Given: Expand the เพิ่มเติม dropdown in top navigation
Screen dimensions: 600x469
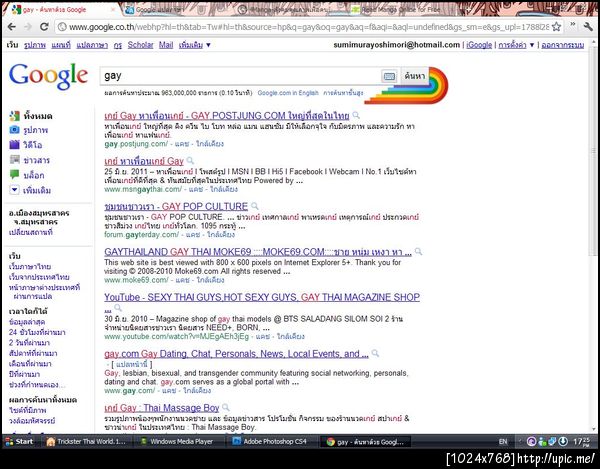Looking at the screenshot, I should click(195, 45).
